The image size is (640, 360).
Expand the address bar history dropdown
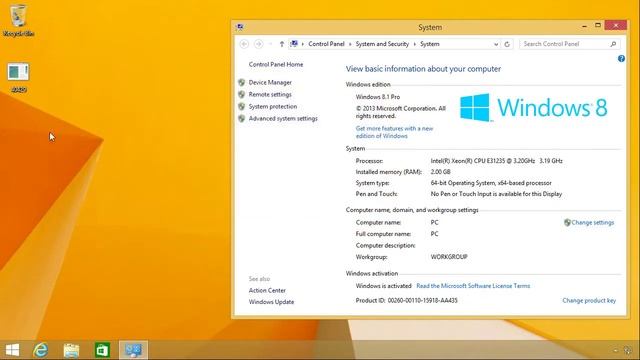[496, 44]
